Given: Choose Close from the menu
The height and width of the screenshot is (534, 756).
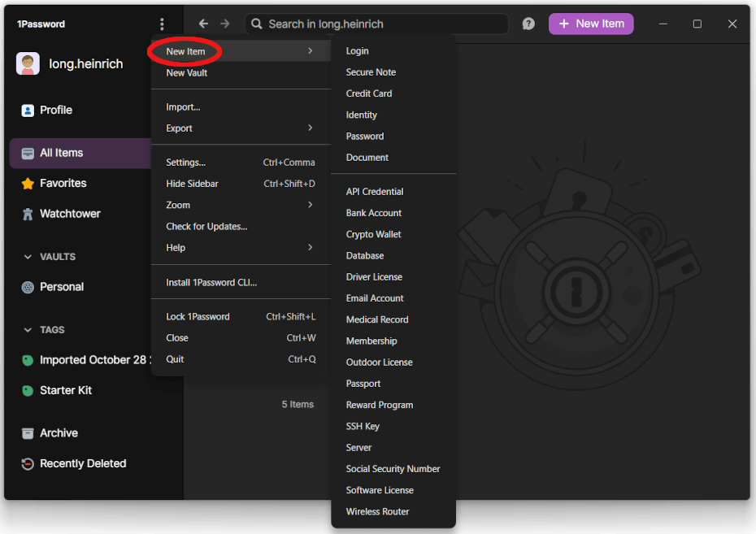Looking at the screenshot, I should [241, 338].
